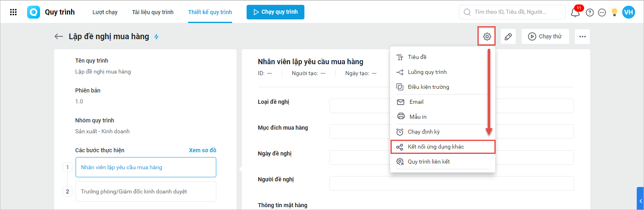This screenshot has width=644, height=210.
Task: Open 'Chạy định kỳ' menu option
Action: click(x=423, y=132)
